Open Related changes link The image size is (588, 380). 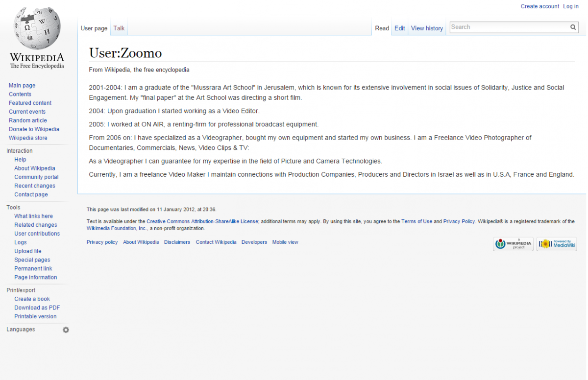point(36,225)
